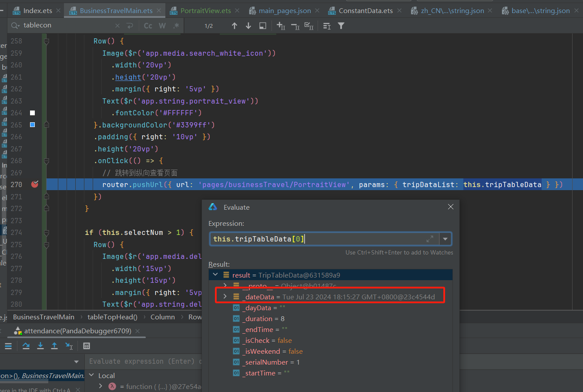The image size is (583, 392).
Task: Click the Evaluate expression (Enter) input
Action: [144, 362]
